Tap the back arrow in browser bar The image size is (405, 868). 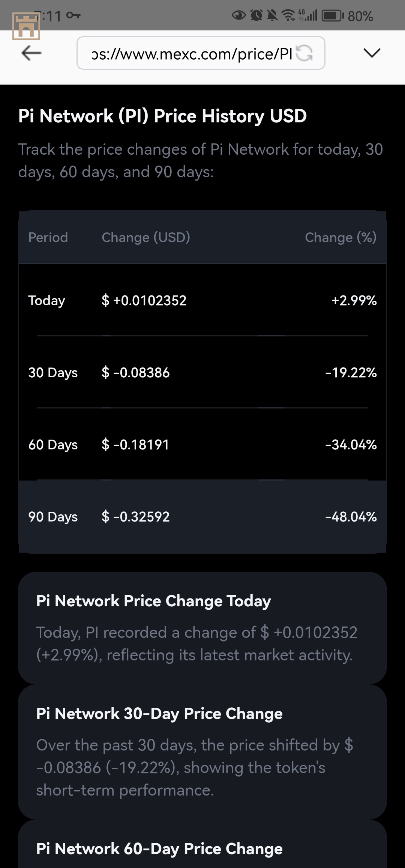31,53
